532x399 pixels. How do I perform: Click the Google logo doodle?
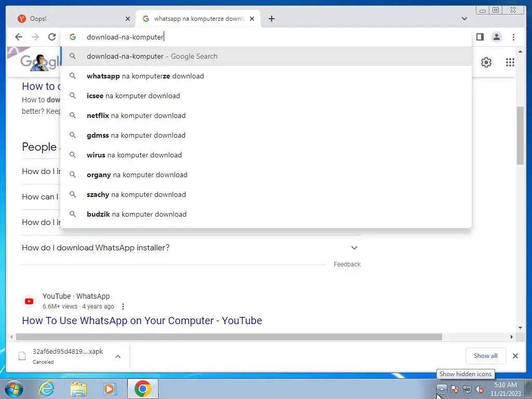click(41, 62)
